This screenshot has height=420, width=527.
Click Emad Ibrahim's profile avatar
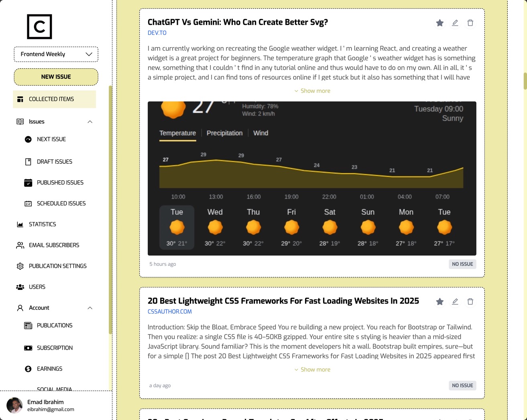14,406
